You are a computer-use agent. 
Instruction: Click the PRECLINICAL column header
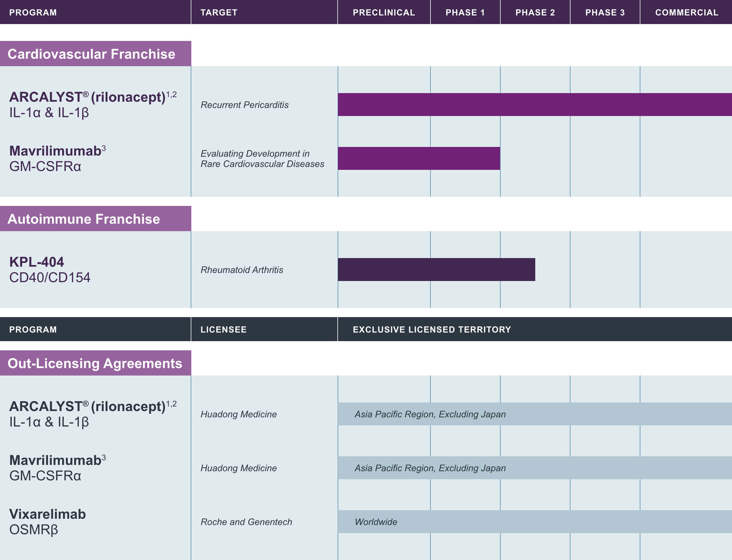click(x=384, y=12)
